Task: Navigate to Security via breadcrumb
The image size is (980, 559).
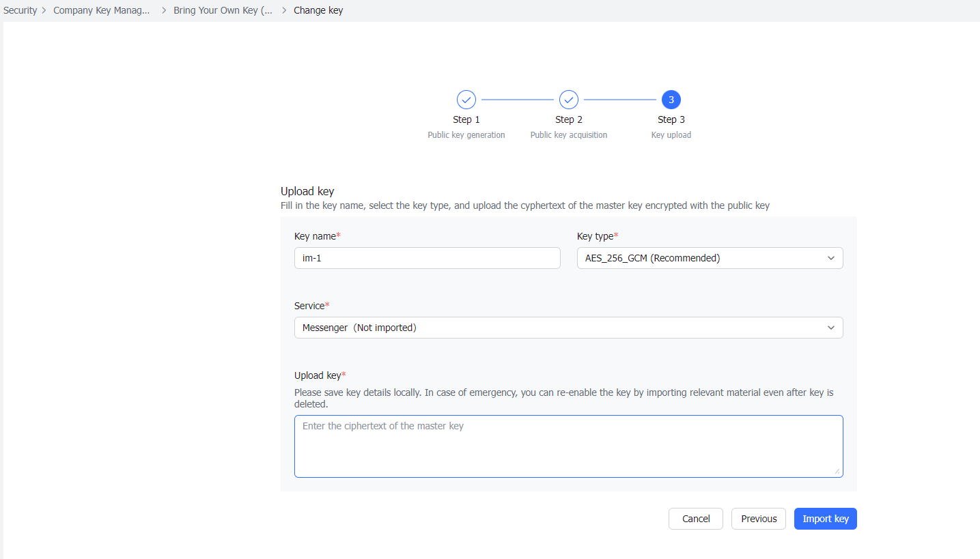Action: click(20, 10)
